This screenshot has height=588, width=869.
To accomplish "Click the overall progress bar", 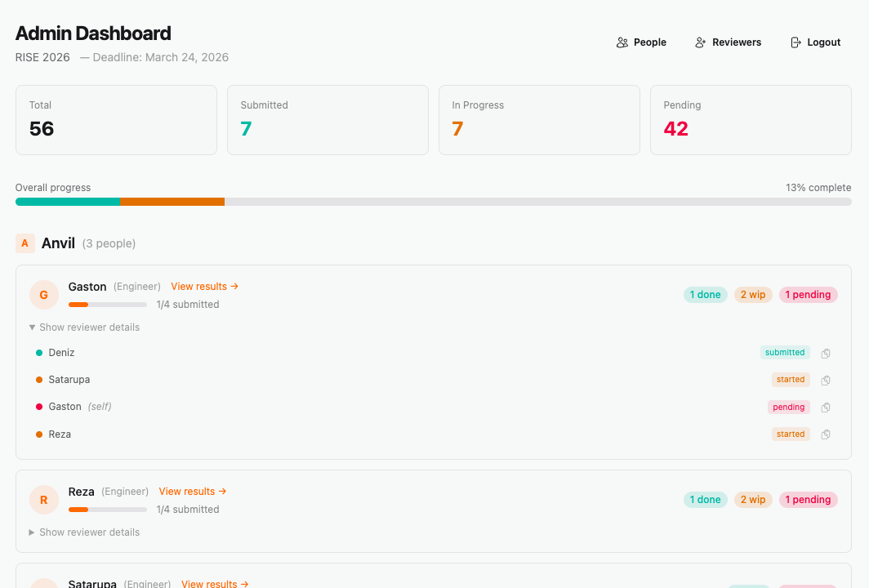I will point(434,202).
